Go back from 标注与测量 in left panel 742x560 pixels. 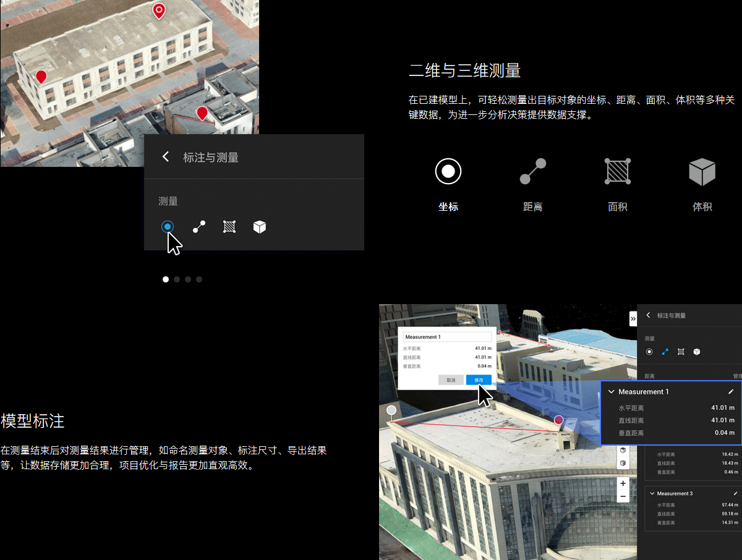[165, 157]
